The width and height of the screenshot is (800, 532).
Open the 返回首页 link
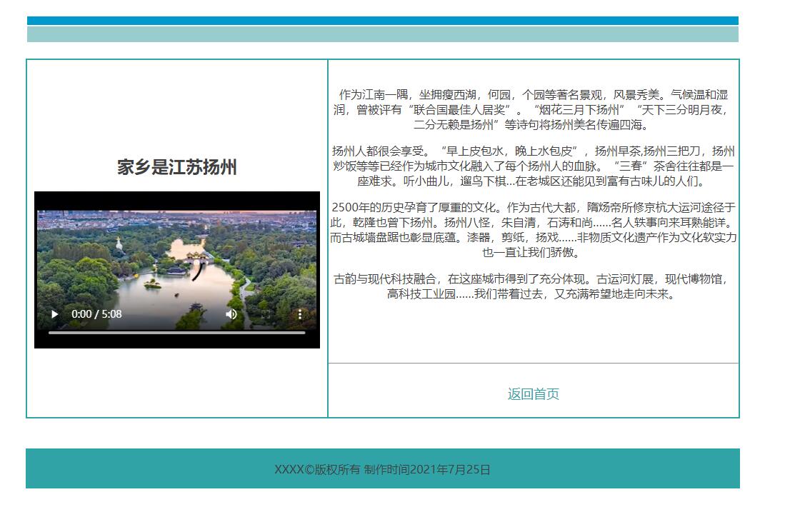pyautogui.click(x=533, y=393)
